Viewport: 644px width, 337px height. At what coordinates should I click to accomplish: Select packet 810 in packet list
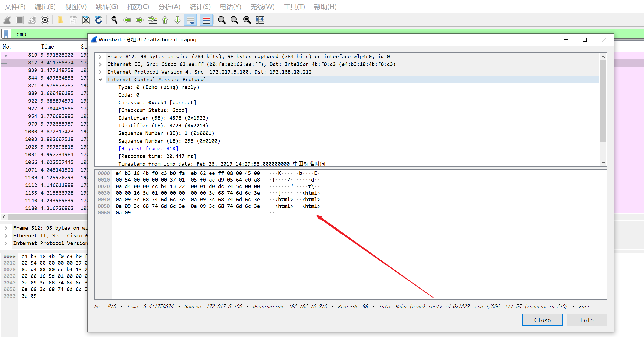[x=44, y=55]
